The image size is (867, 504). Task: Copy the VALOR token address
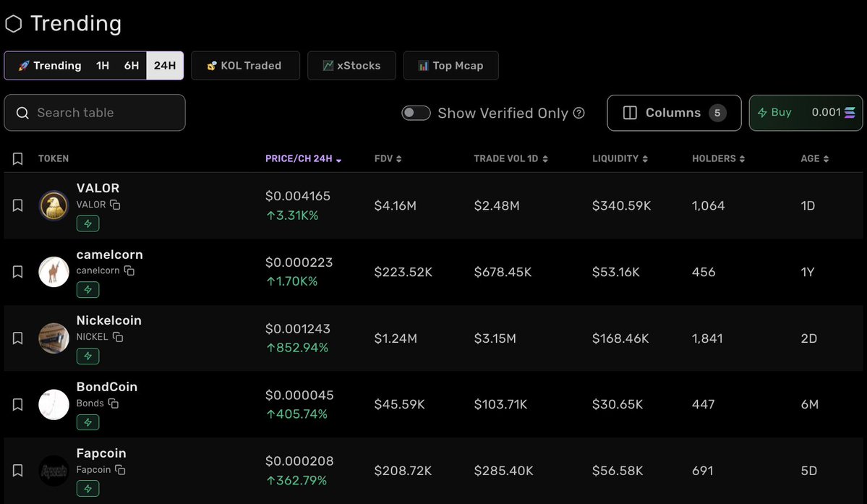115,205
